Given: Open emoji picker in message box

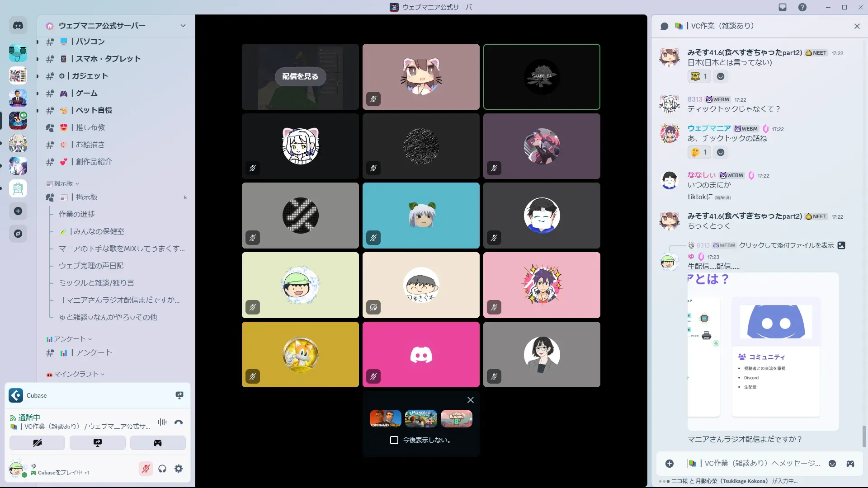Looking at the screenshot, I should click(x=832, y=464).
